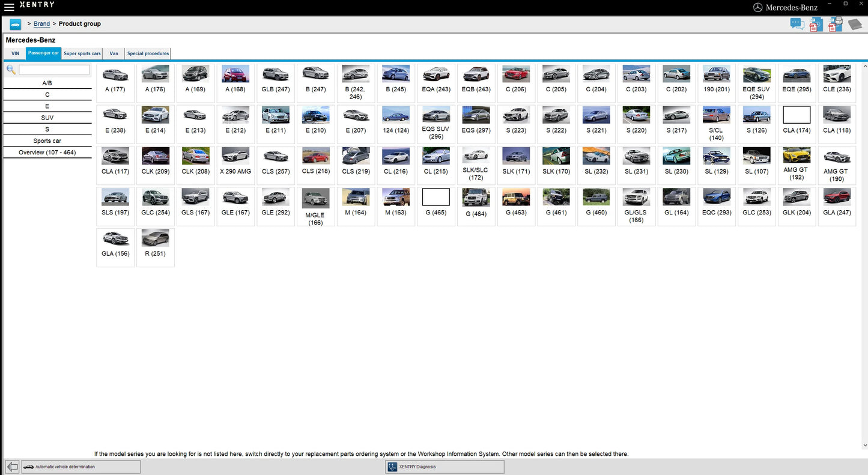The width and height of the screenshot is (868, 475).
Task: Click the search magnifier icon above model list
Action: pyautogui.click(x=10, y=69)
